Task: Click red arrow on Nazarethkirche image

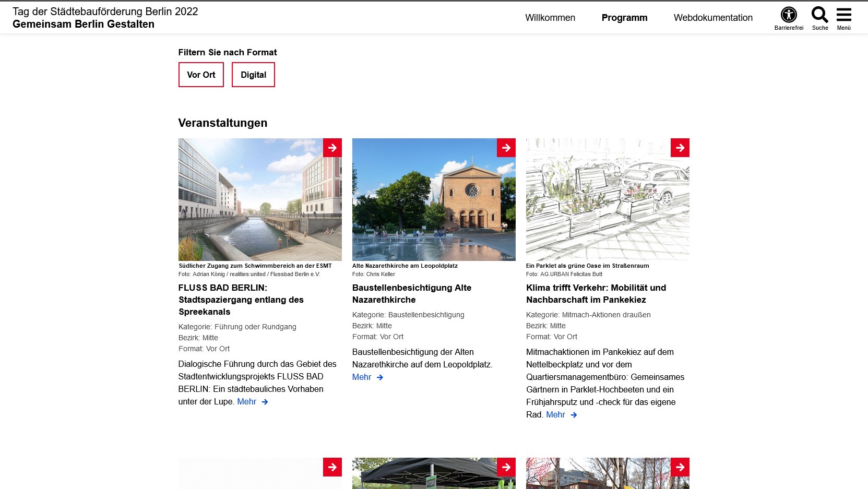Action: pos(506,148)
